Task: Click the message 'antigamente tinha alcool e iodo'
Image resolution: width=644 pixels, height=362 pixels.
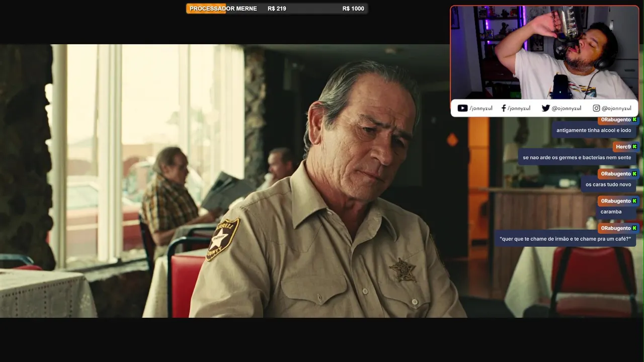Action: click(x=594, y=130)
